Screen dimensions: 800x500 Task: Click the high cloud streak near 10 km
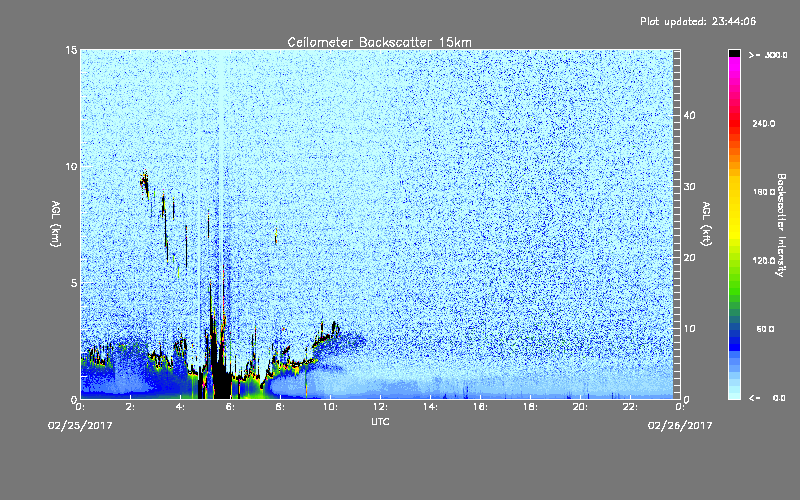[x=144, y=184]
